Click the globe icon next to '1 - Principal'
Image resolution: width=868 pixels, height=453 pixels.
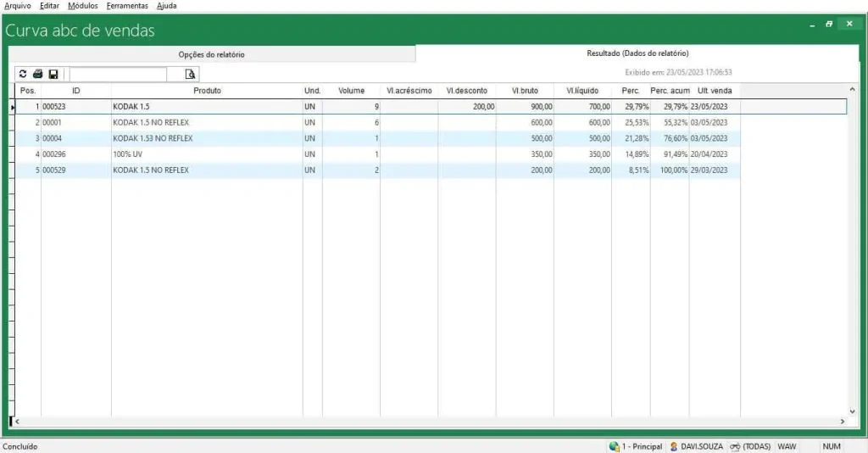[x=614, y=446]
